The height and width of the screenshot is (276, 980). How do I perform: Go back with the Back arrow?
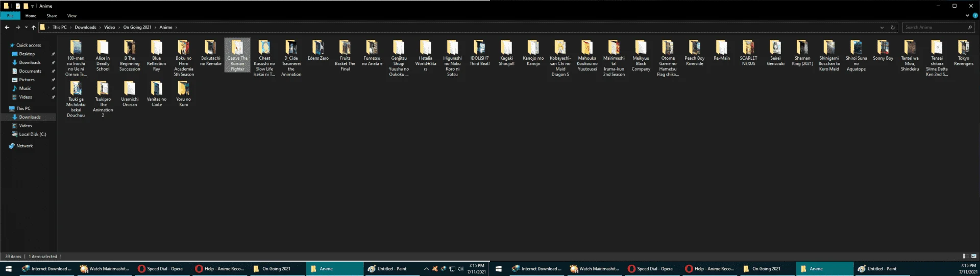[7, 27]
